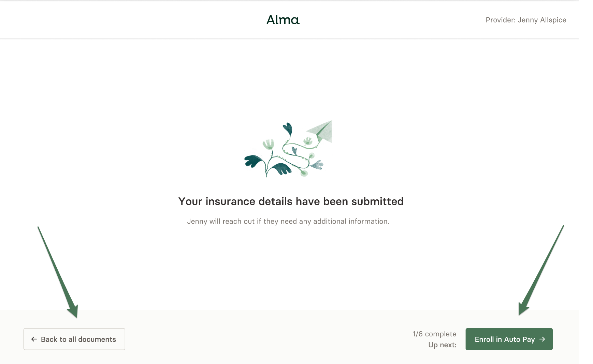Click the word 'submitted' in the heading
This screenshot has width=593, height=364.
377,201
